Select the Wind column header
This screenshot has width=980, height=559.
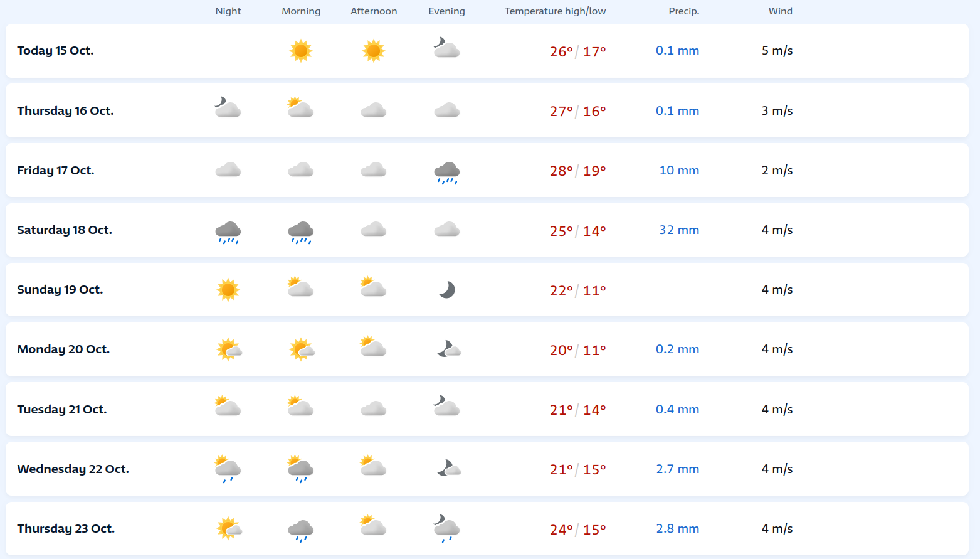(781, 11)
